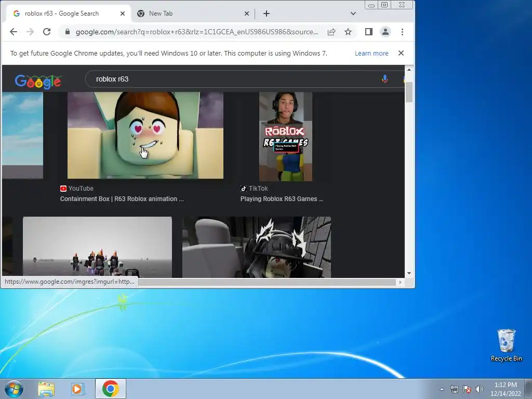Open the Containment Box YouTube thumbnail

point(145,136)
